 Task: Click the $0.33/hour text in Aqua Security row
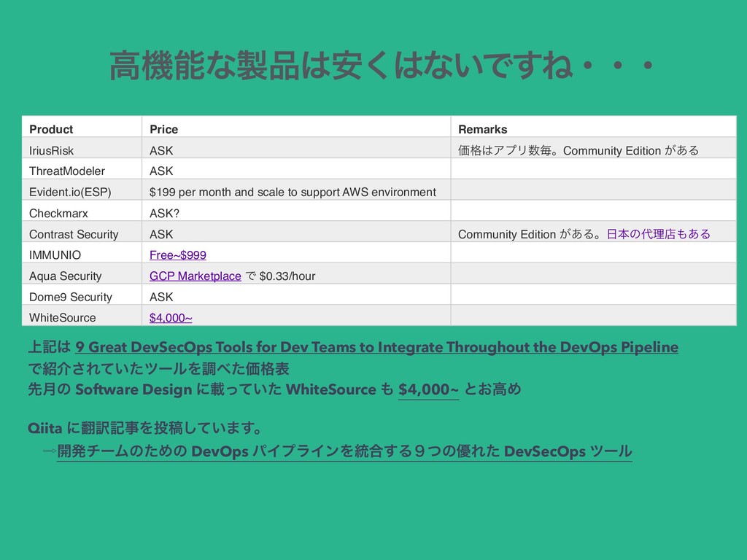click(287, 276)
